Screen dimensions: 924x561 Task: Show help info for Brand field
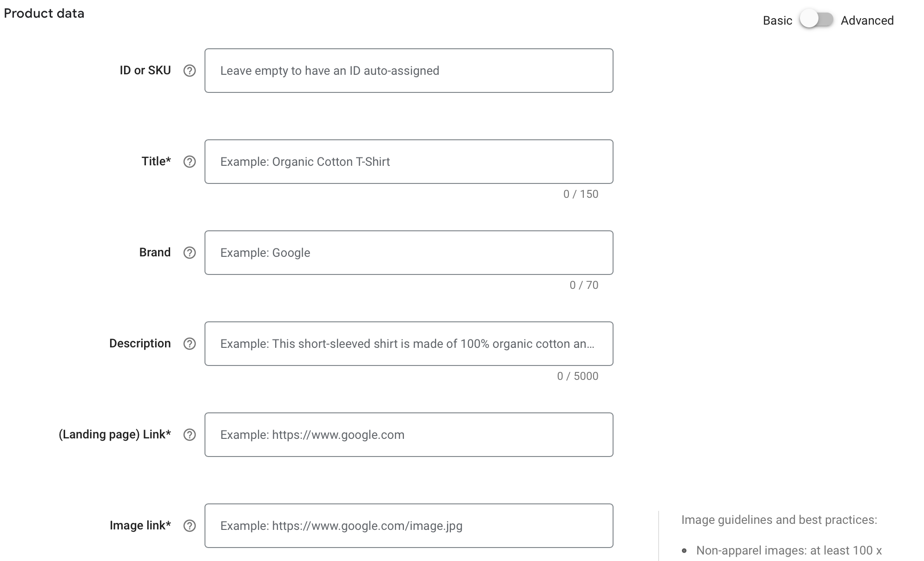pos(189,253)
